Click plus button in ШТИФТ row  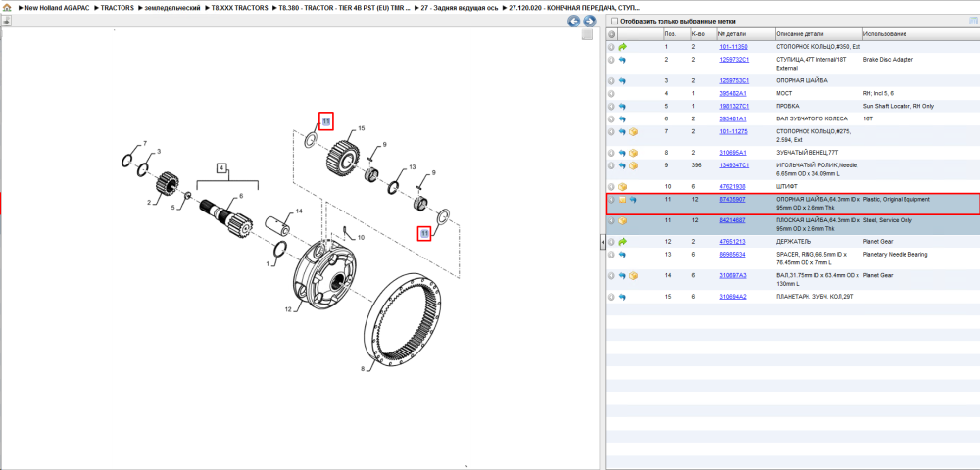612,187
